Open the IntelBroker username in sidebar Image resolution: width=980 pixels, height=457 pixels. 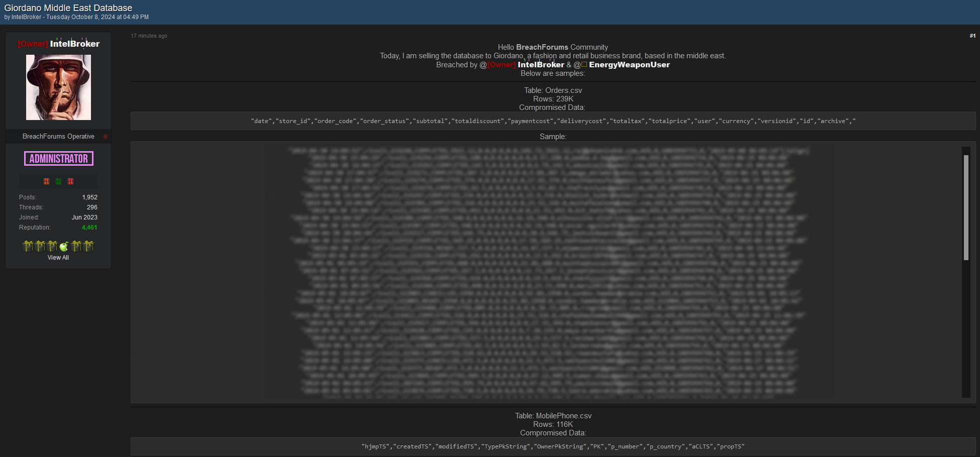point(74,44)
